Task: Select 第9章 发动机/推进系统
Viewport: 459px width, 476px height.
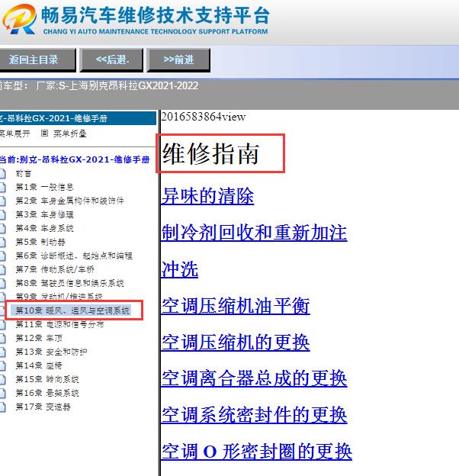Action: (59, 296)
